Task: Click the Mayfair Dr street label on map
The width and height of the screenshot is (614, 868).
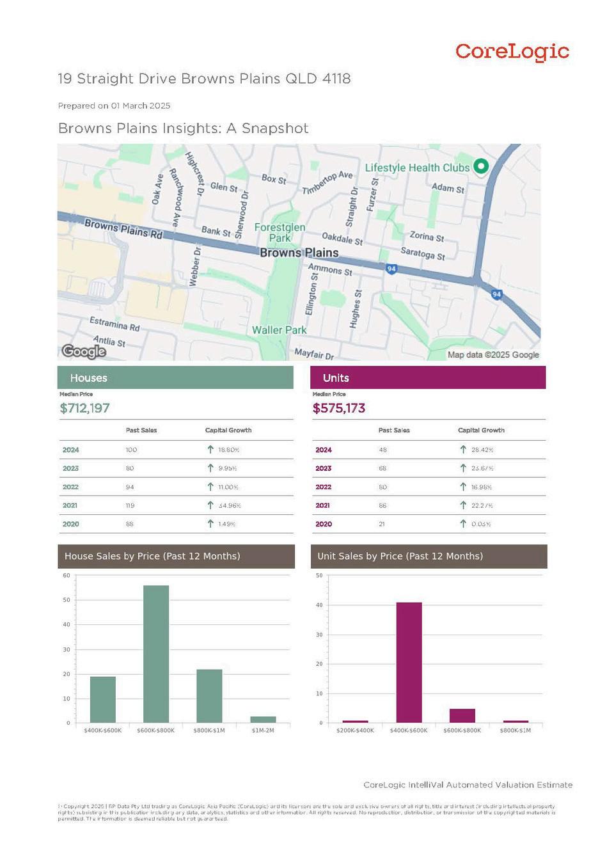Action: [x=314, y=354]
